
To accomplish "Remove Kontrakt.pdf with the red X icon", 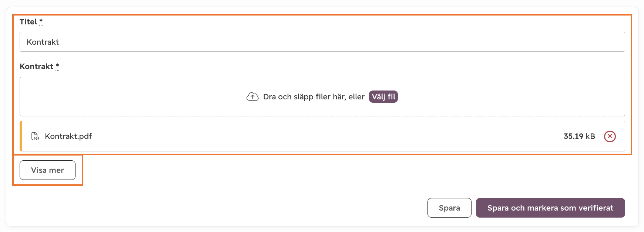I will coord(610,136).
